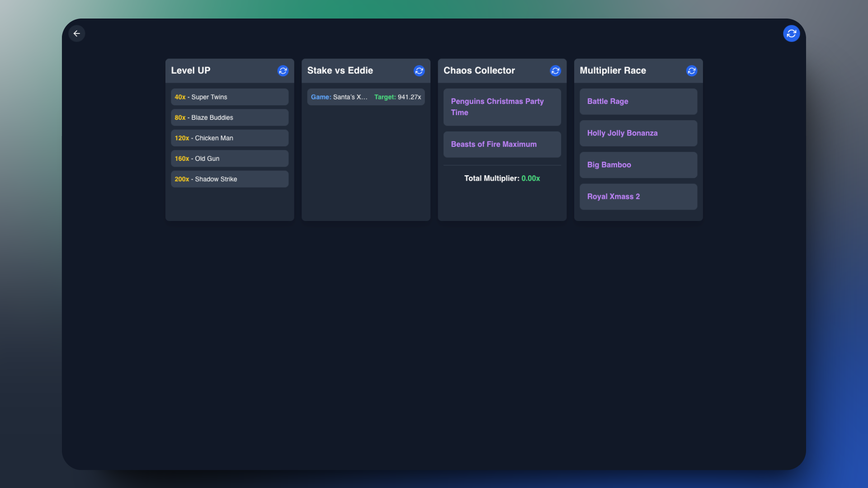Open Beasts of Fire Maximum
Screen dimensions: 868x488
[x=502, y=145]
